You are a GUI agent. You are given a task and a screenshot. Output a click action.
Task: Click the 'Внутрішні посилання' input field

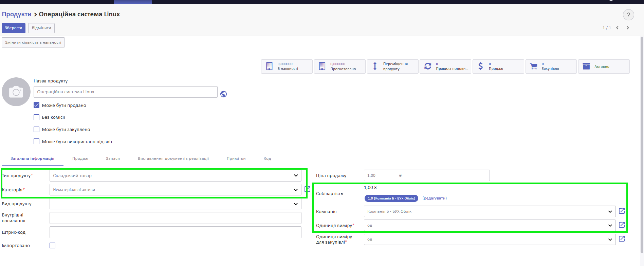(176, 218)
